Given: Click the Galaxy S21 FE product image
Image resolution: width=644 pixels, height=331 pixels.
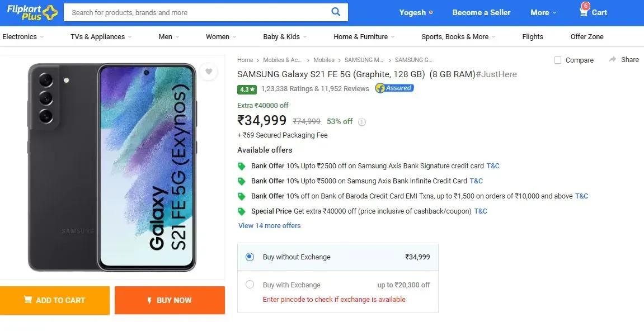Looking at the screenshot, I should click(x=112, y=167).
